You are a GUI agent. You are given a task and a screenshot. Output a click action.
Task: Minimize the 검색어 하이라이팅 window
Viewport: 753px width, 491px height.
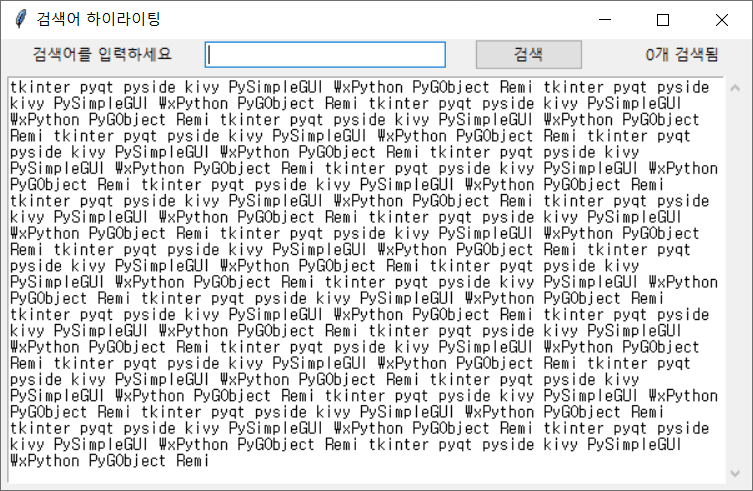(x=605, y=20)
